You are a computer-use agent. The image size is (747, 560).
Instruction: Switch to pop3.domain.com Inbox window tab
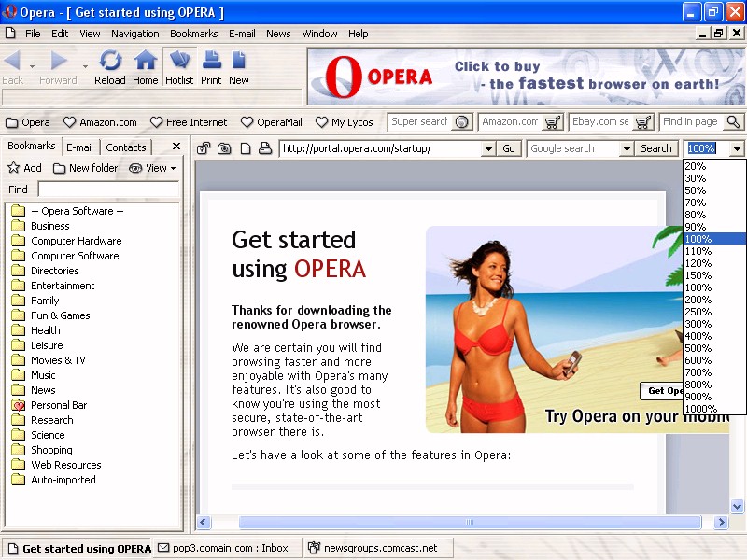tap(229, 548)
